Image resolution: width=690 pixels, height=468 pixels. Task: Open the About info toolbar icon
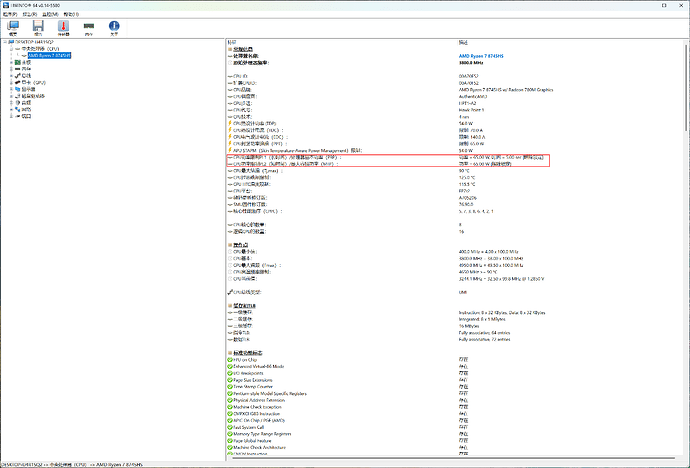click(x=114, y=30)
